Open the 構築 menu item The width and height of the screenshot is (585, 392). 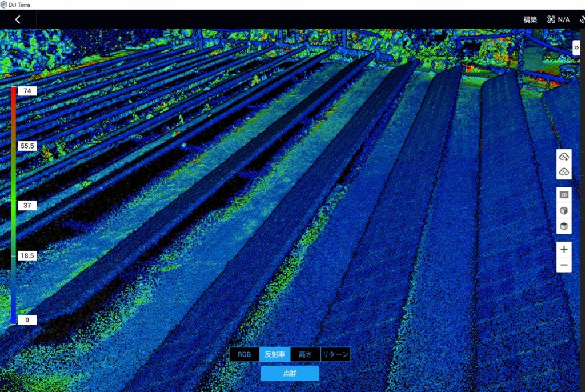click(x=530, y=19)
